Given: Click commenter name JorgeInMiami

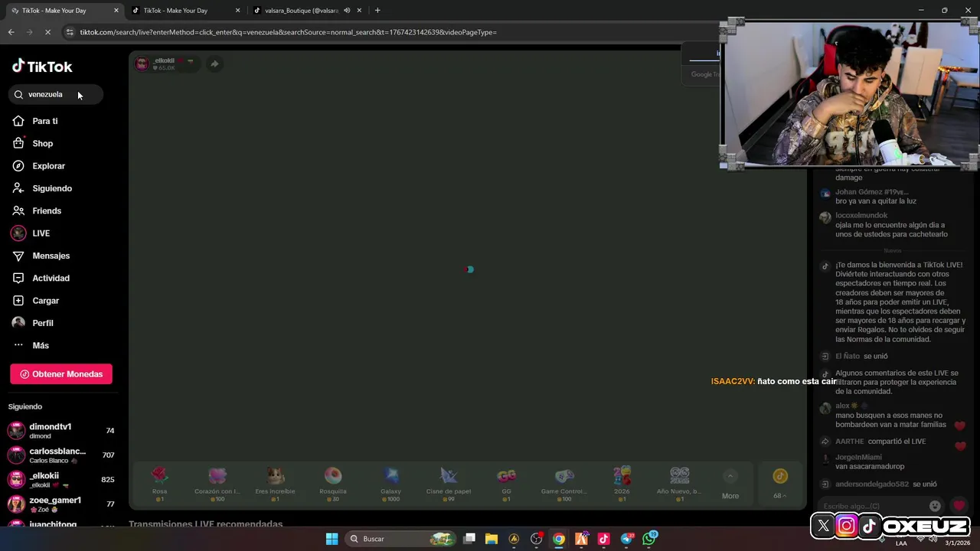Looking at the screenshot, I should pos(858,458).
